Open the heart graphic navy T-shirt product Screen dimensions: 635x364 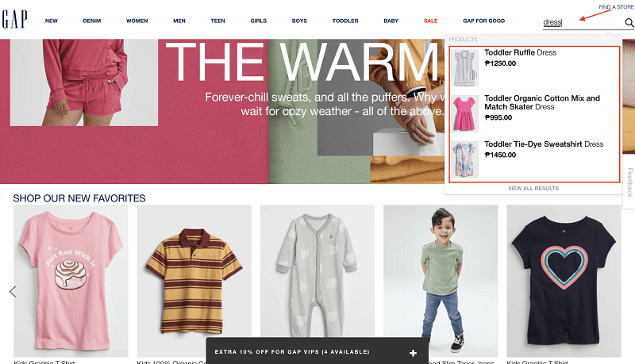click(564, 281)
